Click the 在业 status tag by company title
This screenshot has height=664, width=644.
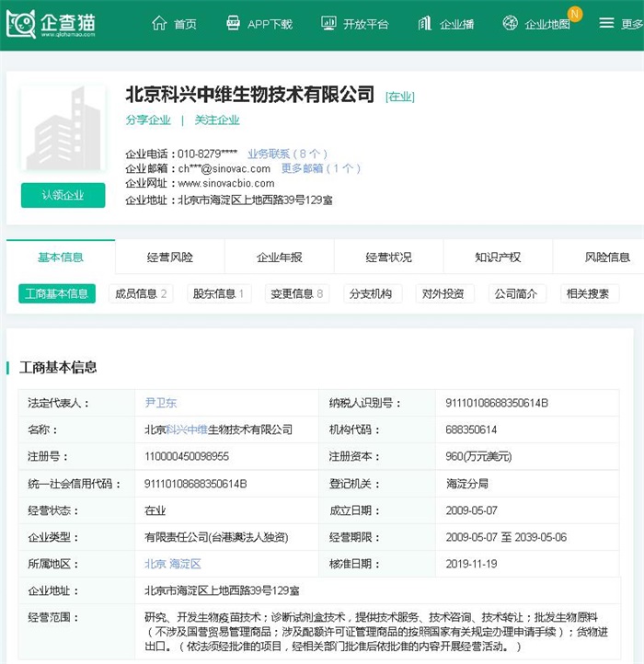[400, 97]
